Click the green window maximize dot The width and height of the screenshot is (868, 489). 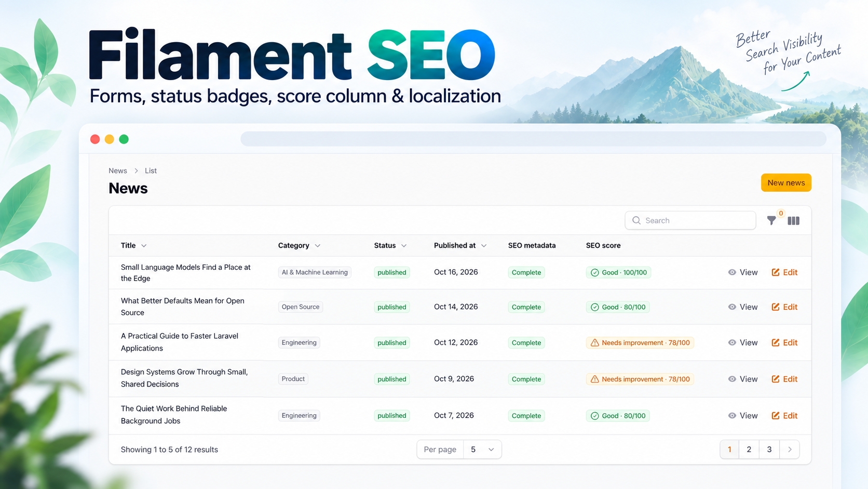(x=124, y=139)
